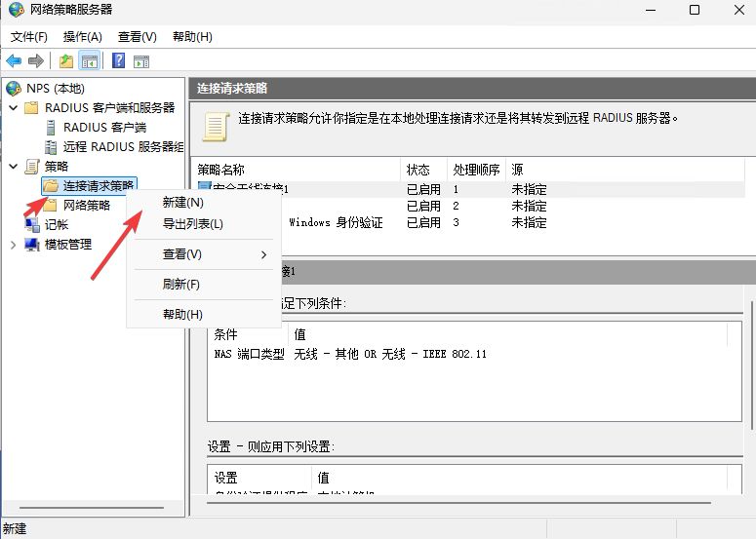
Task: Click the 状态 column header
Action: (x=418, y=170)
